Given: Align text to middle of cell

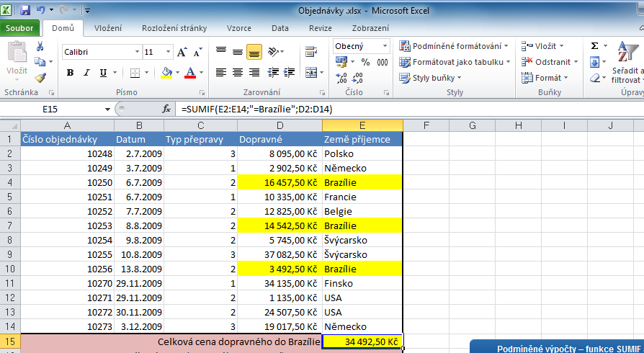Looking at the screenshot, I should coord(238,52).
